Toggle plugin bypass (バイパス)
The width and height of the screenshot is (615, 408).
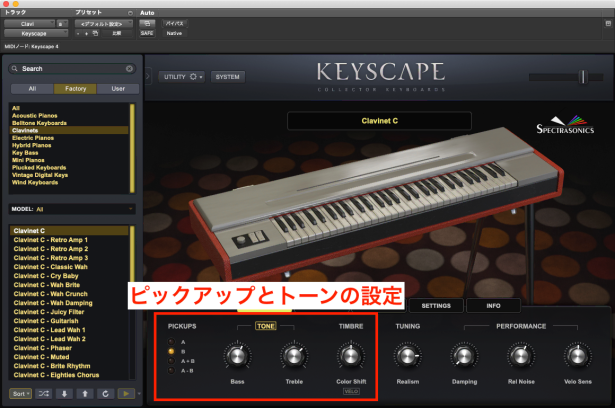pyautogui.click(x=175, y=24)
